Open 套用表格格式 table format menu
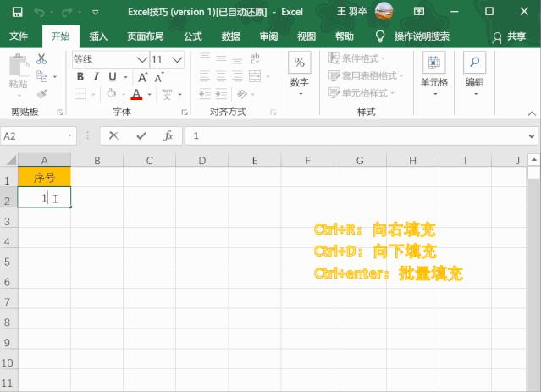The height and width of the screenshot is (392, 541). 366,75
